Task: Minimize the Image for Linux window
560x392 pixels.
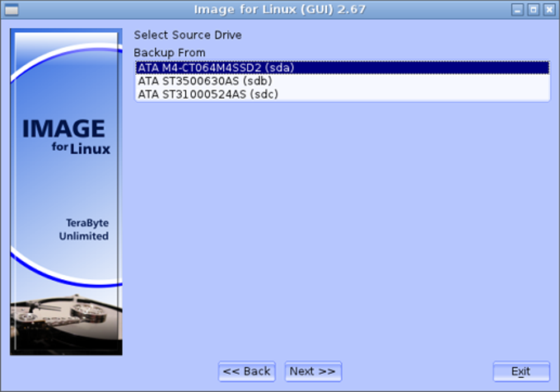Action: (x=516, y=9)
